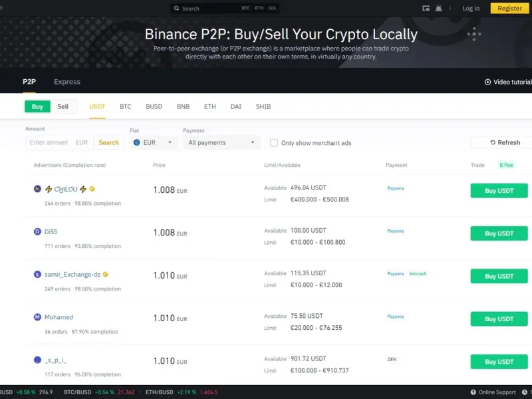This screenshot has height=399, width=532.
Task: Open _s_p_i_ advertiser profile name
Action: tap(56, 360)
